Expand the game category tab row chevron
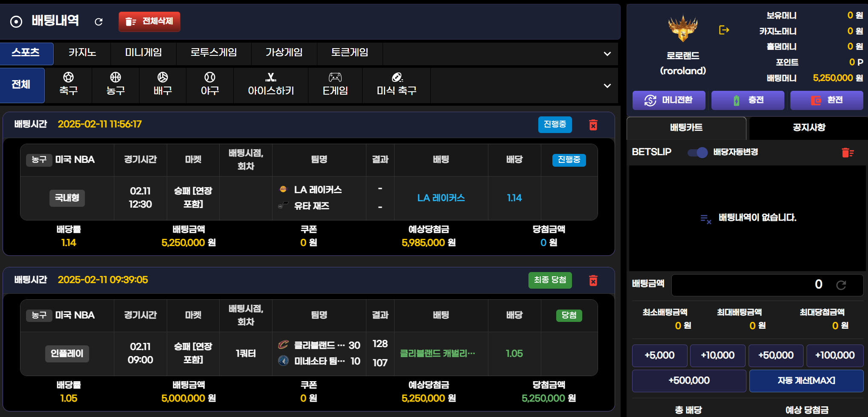 pos(607,54)
